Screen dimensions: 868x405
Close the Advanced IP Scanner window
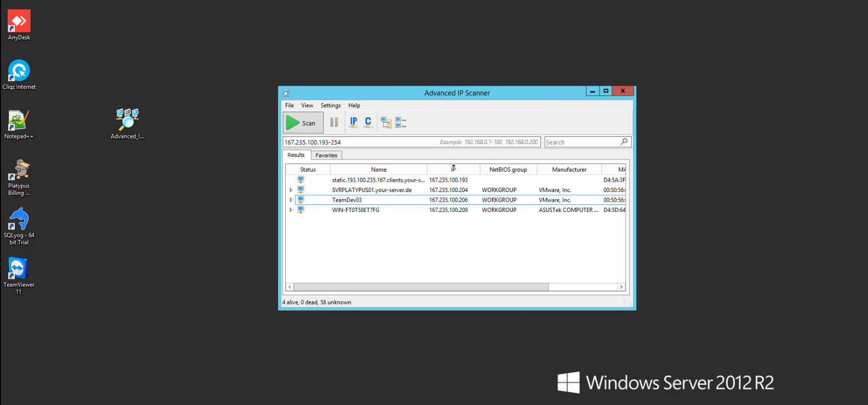click(623, 91)
